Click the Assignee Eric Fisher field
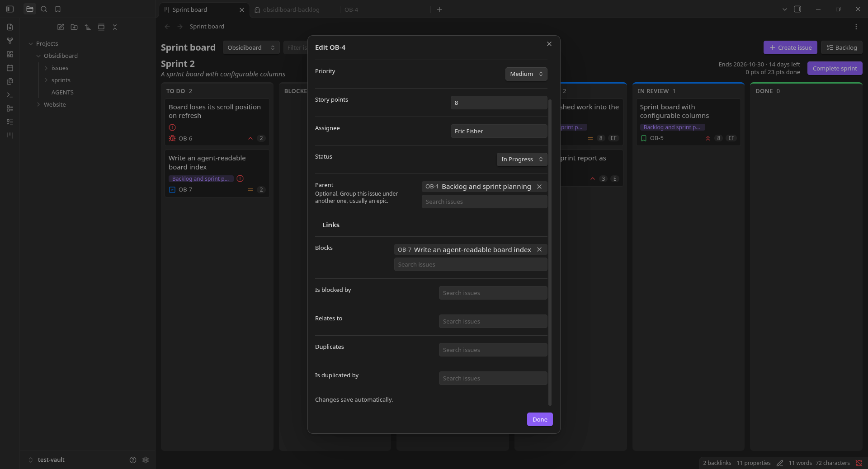The width and height of the screenshot is (868, 469). point(499,131)
